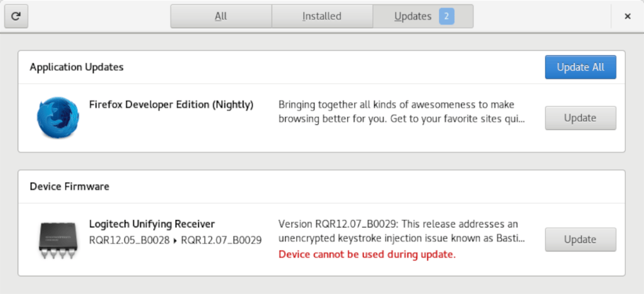
Task: Click the blue updates count badge
Action: pos(447,17)
